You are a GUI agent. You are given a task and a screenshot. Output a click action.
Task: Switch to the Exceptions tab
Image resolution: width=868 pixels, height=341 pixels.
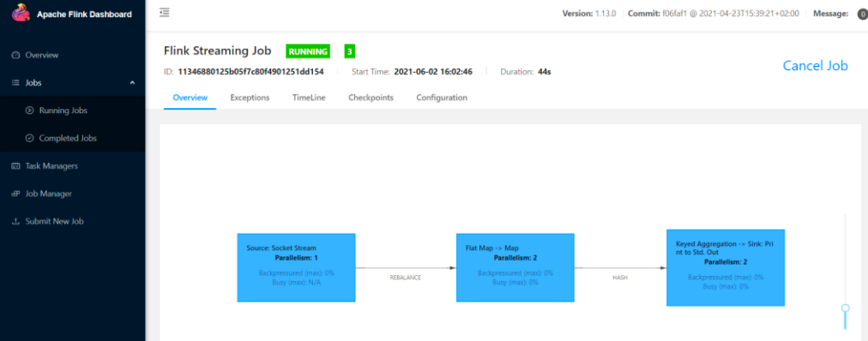point(250,98)
